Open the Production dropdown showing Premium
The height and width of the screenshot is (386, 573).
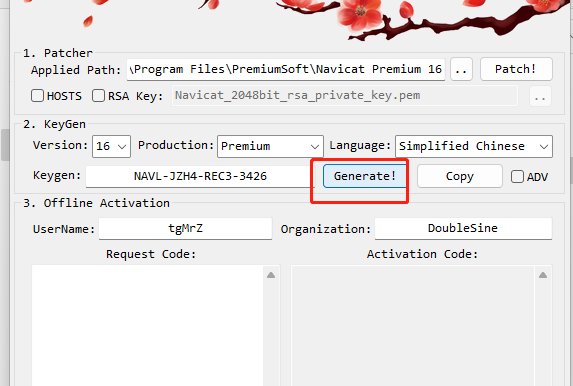coord(270,146)
